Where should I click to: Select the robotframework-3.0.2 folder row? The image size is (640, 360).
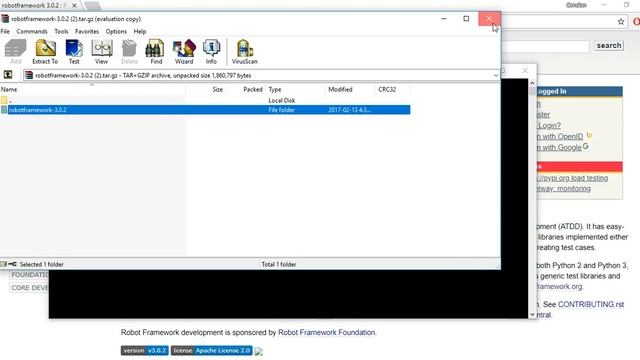[x=205, y=110]
